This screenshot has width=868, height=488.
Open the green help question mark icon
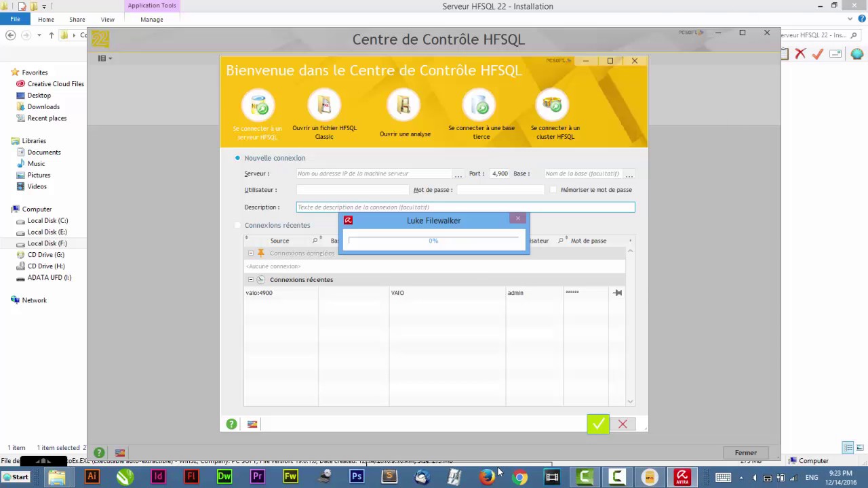[x=232, y=424]
